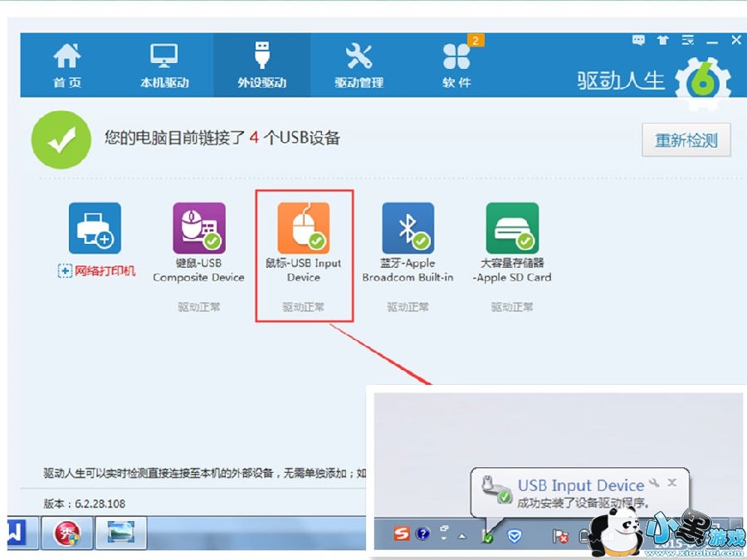Click the blue question mark help tray icon
Screen dimensions: 747x560
(422, 533)
